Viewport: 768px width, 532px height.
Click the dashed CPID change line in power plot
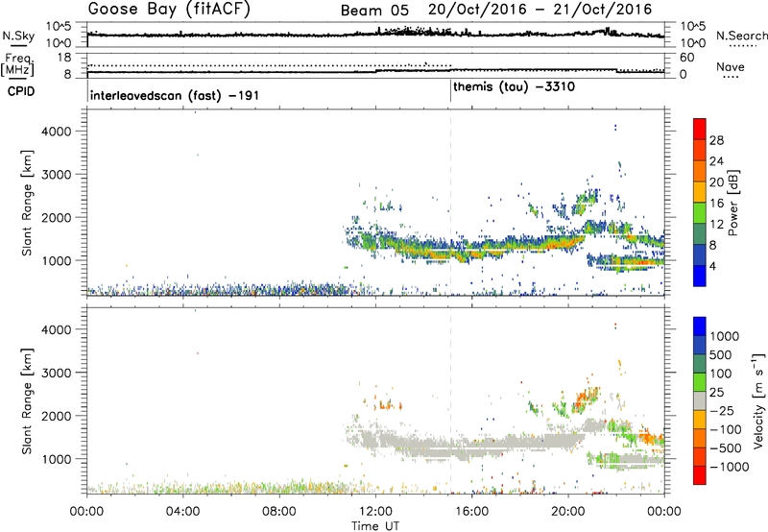pyautogui.click(x=450, y=203)
